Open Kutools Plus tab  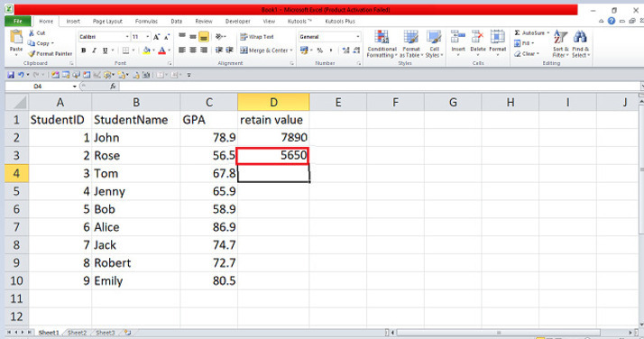pyautogui.click(x=340, y=21)
